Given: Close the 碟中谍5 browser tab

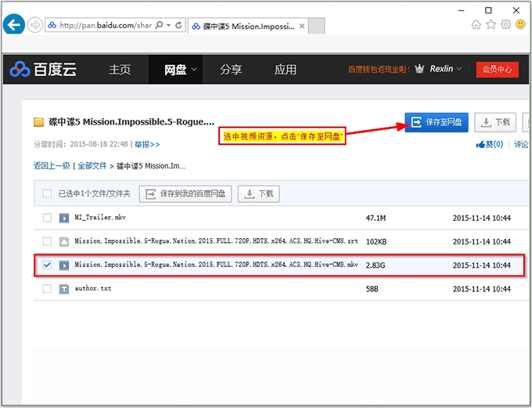Looking at the screenshot, I should pos(302,26).
